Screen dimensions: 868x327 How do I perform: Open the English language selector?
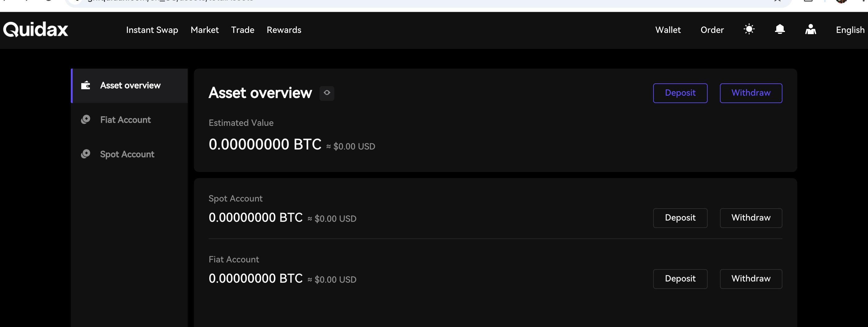[x=850, y=30]
